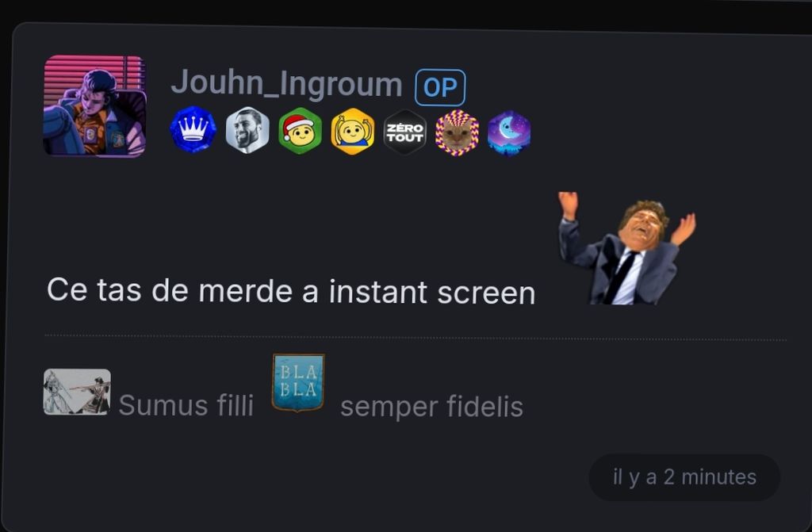The height and width of the screenshot is (532, 812).
Task: Click the yellow hands-up smiley badge
Action: click(353, 132)
